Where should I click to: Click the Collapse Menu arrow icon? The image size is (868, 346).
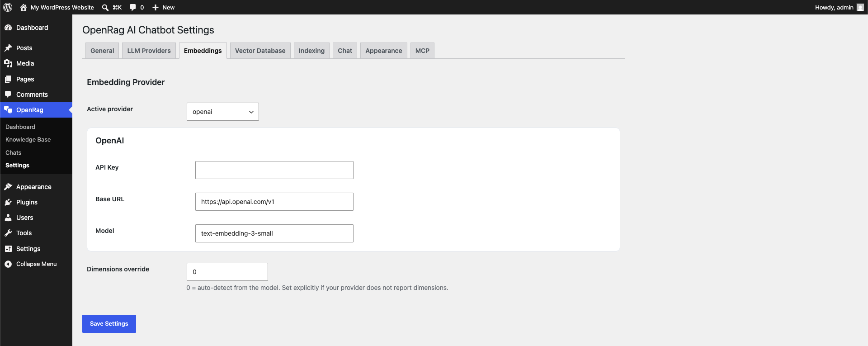click(x=8, y=264)
